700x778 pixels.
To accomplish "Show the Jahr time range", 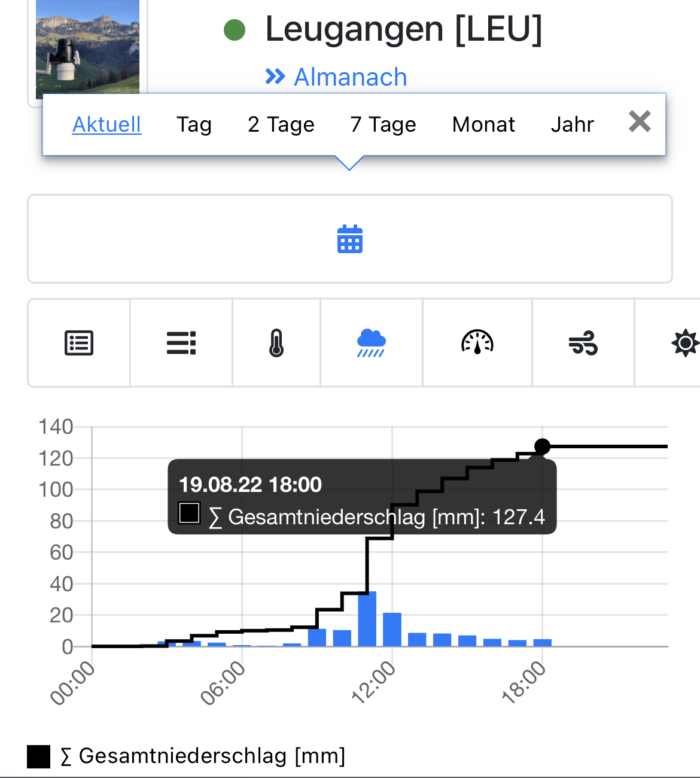I will 572,124.
